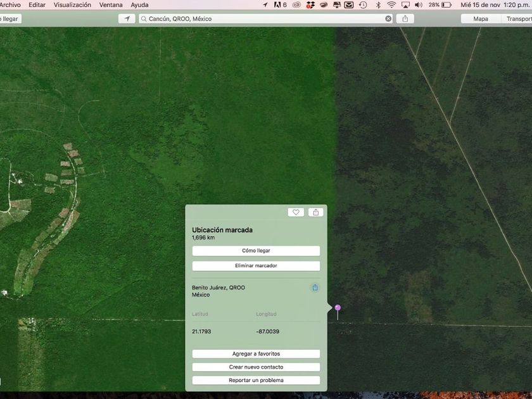Image resolution: width=532 pixels, height=399 pixels.
Task: Click the toolbar share button
Action: 405,19
